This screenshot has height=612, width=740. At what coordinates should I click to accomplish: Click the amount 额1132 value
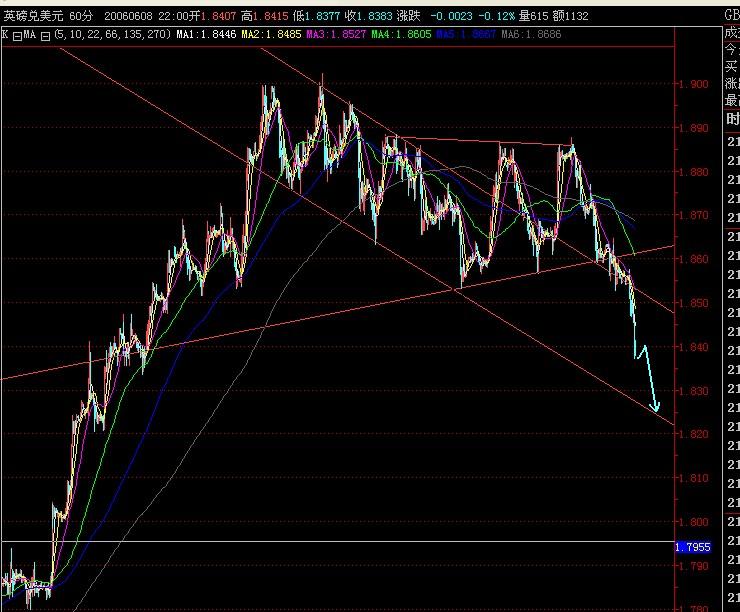tap(570, 17)
